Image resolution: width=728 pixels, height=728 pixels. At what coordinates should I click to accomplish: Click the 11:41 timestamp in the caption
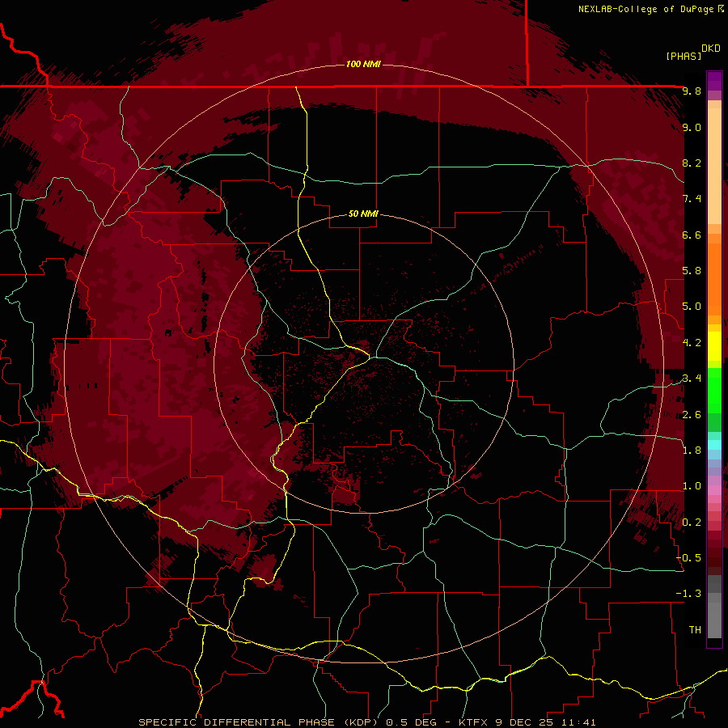pyautogui.click(x=578, y=722)
